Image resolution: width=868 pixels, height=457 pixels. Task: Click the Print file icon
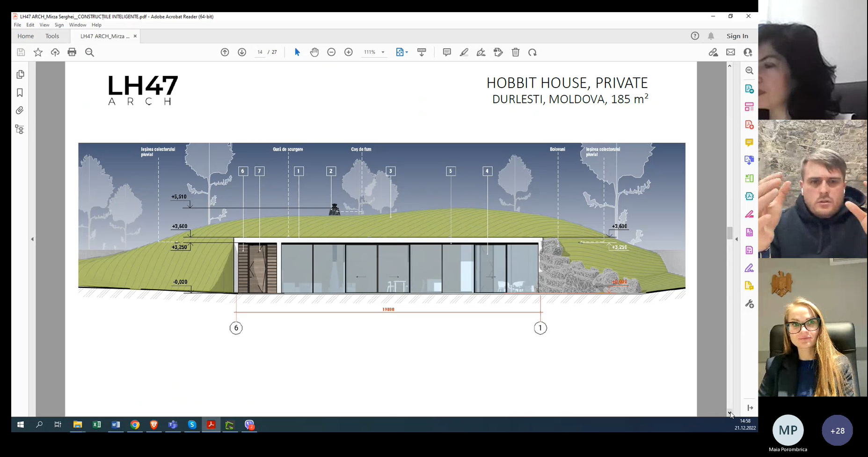pos(72,52)
